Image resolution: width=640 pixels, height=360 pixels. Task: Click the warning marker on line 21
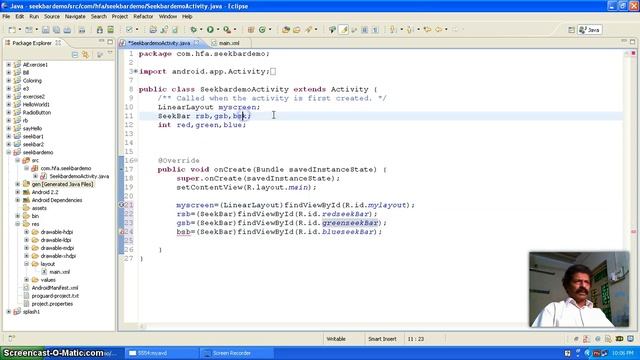[x=122, y=205]
